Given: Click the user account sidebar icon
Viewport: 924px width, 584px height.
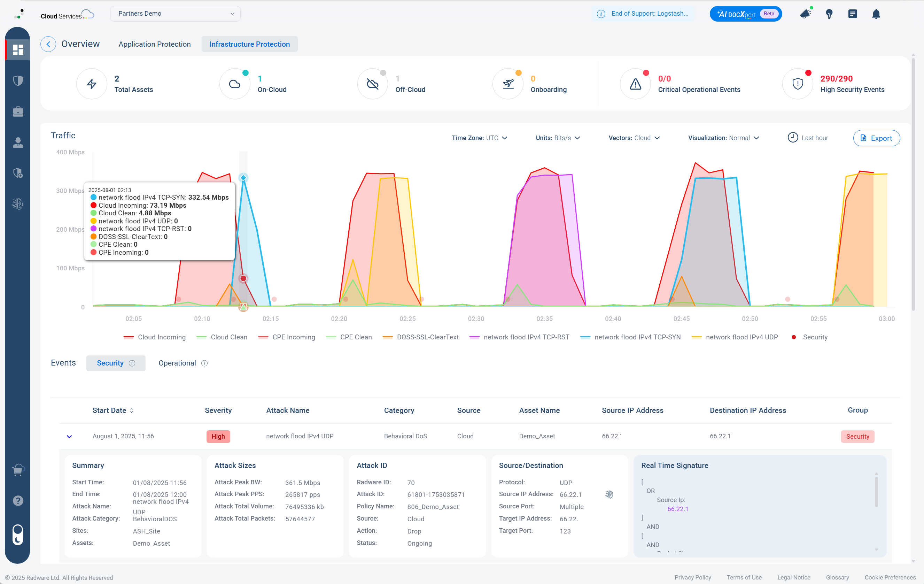Looking at the screenshot, I should pos(18,143).
